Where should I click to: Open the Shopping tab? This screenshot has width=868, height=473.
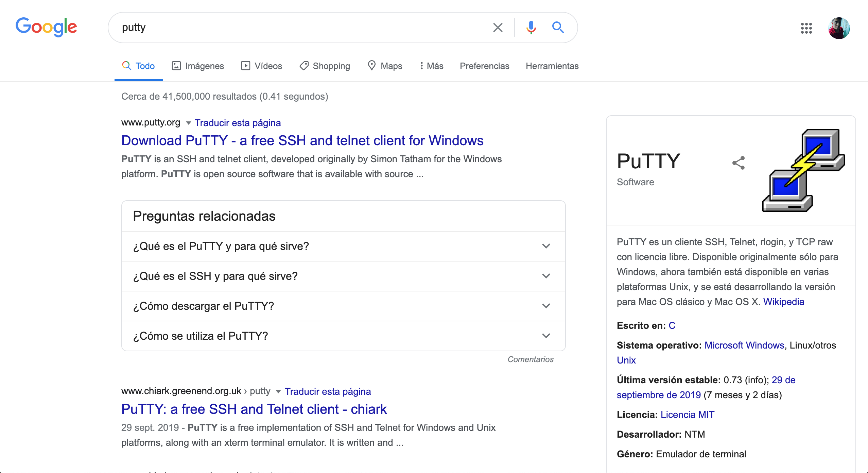click(325, 66)
